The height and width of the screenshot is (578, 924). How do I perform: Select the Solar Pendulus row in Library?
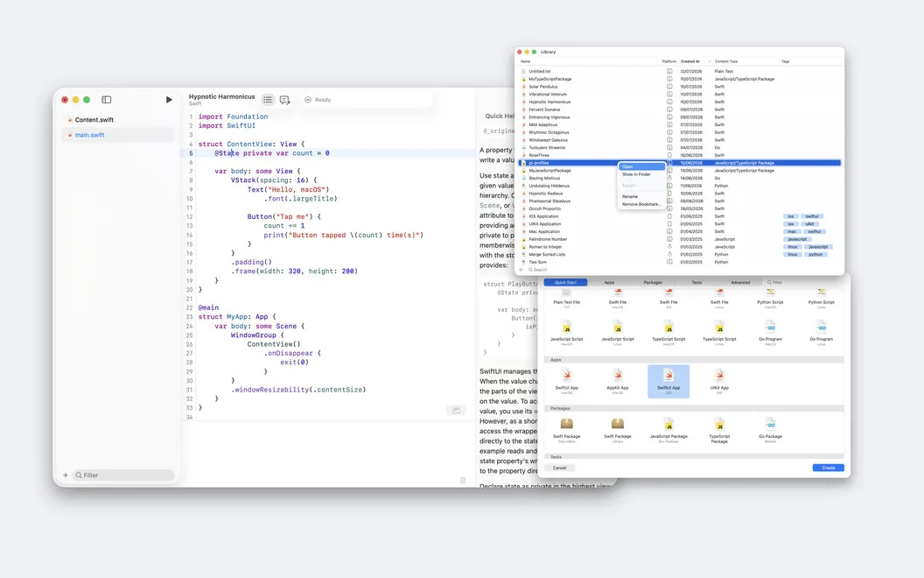(681, 87)
